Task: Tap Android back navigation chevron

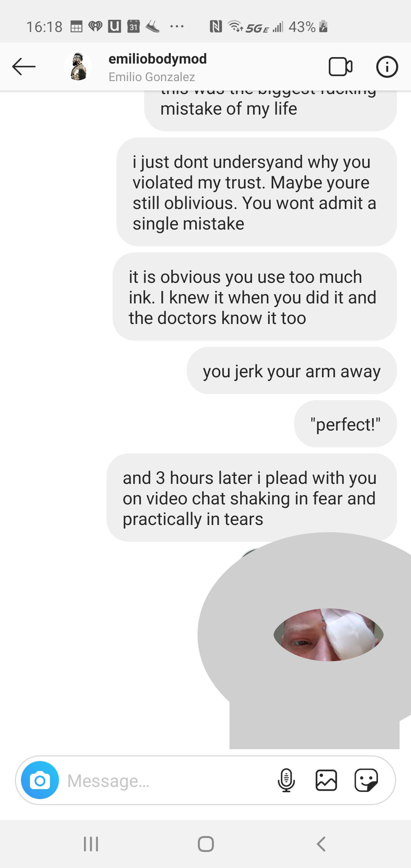Action: pos(321,844)
